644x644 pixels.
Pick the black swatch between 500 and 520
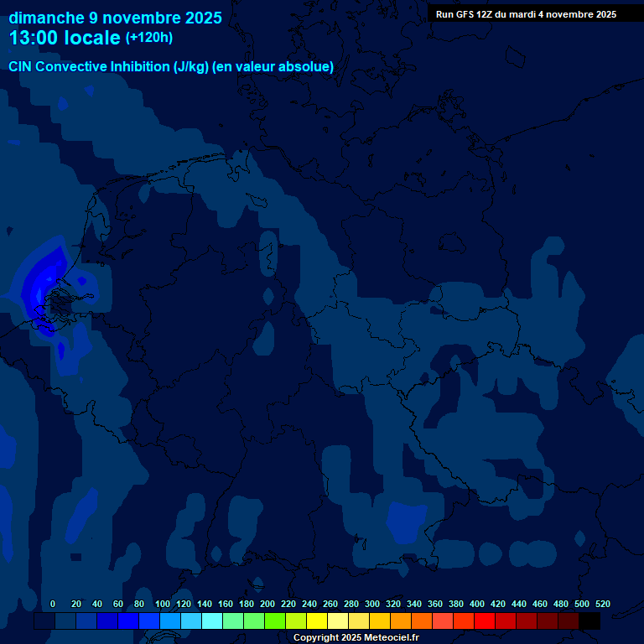click(589, 621)
